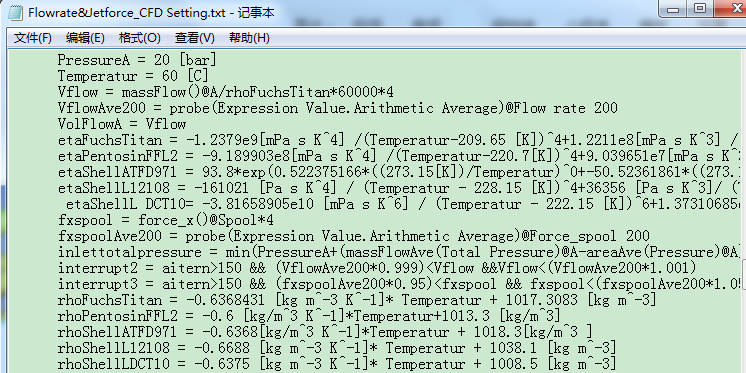Open the 文件(F) menu
The image size is (746, 373).
[32, 38]
